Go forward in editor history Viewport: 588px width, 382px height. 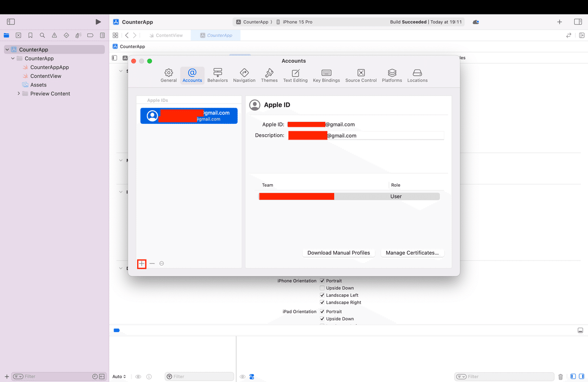[x=135, y=35]
